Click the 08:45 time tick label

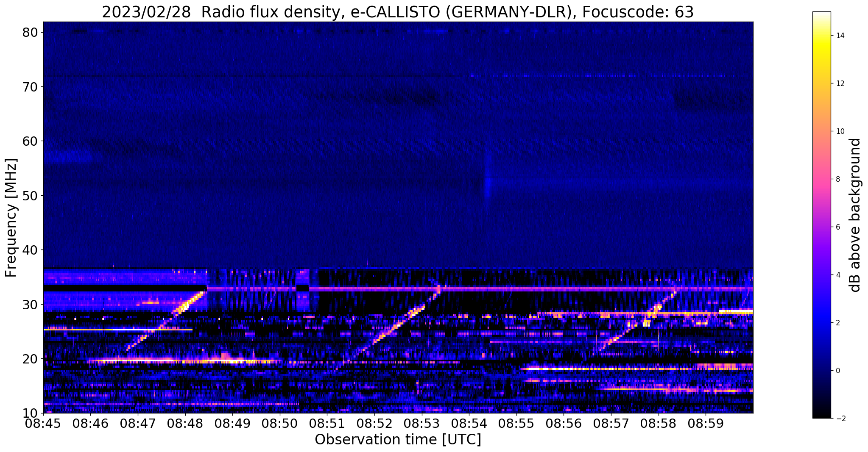(43, 424)
